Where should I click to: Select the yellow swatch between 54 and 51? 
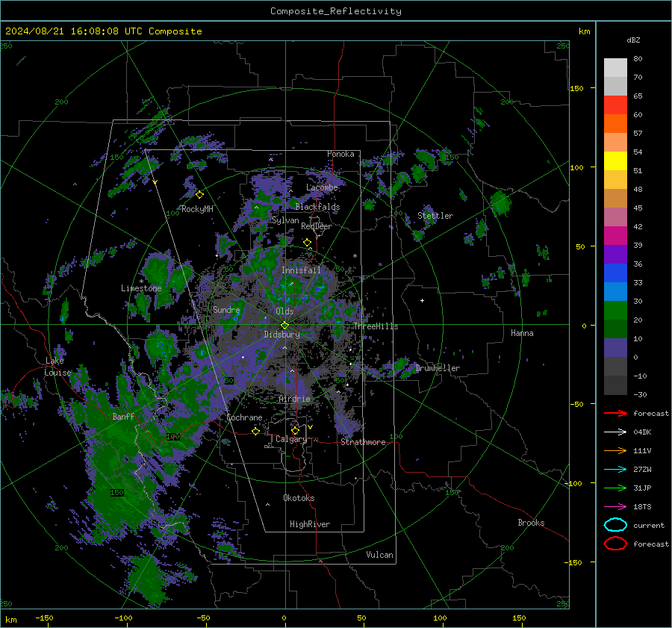pos(615,161)
